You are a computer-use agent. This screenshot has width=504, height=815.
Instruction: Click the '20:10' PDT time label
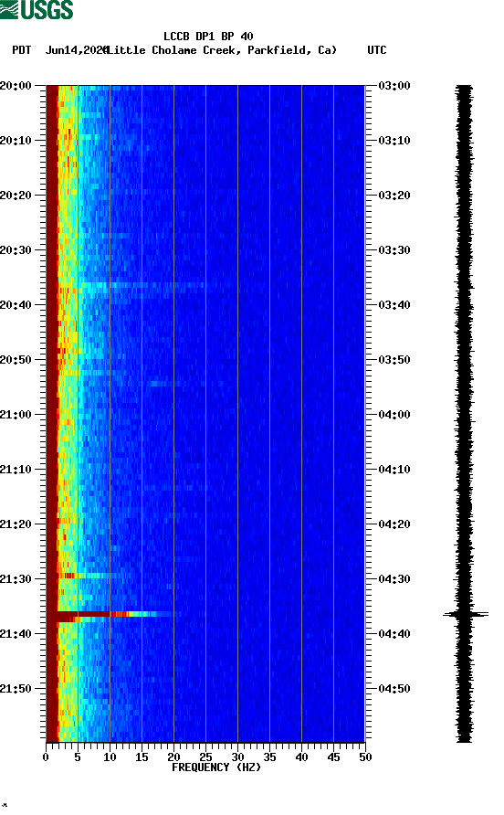click(16, 141)
